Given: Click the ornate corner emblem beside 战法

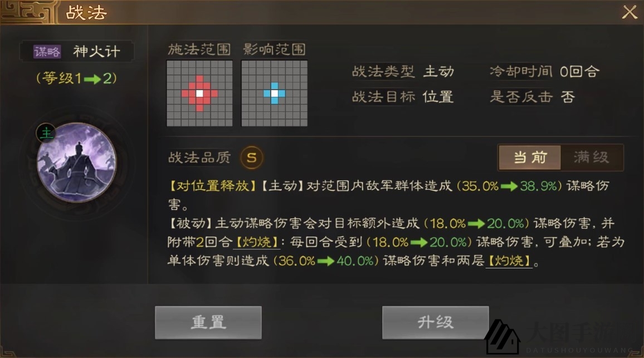Looking at the screenshot, I should click(x=28, y=12).
